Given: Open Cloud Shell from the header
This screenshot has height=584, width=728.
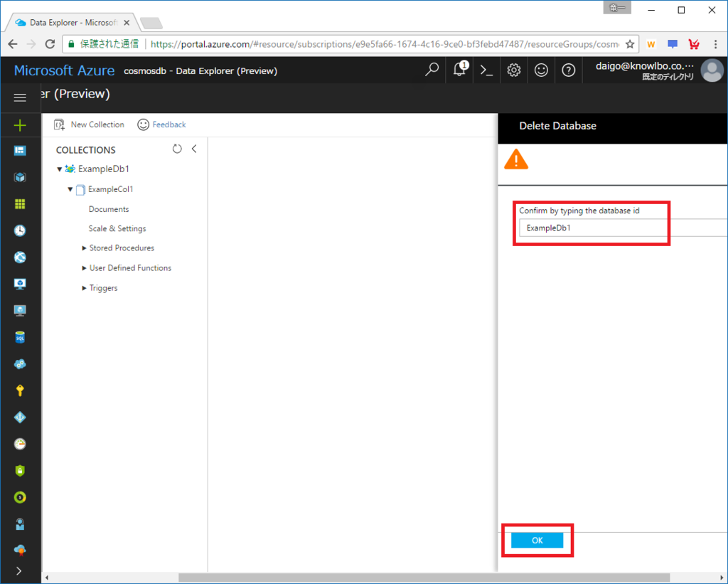Looking at the screenshot, I should [486, 70].
